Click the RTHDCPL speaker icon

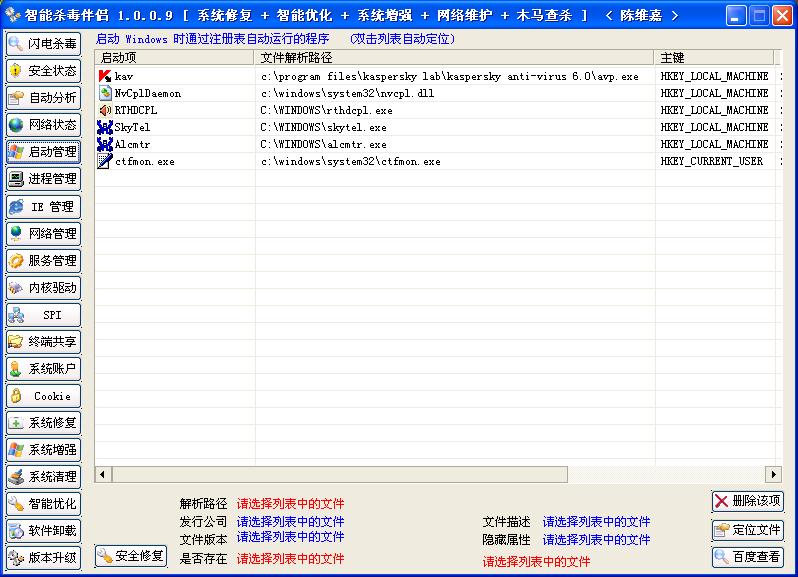click(x=105, y=110)
